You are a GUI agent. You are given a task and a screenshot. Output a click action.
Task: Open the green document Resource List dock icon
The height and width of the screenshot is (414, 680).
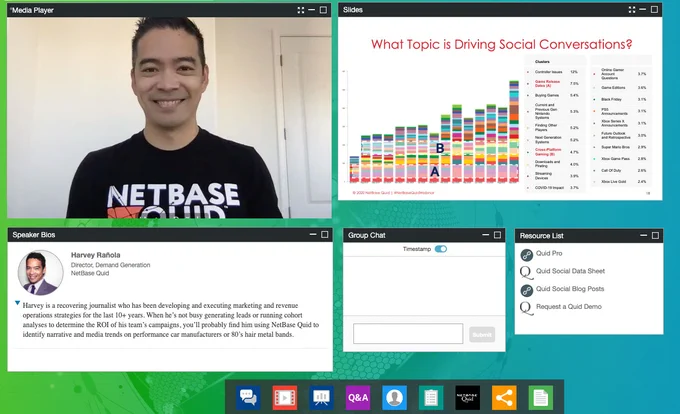coord(541,397)
